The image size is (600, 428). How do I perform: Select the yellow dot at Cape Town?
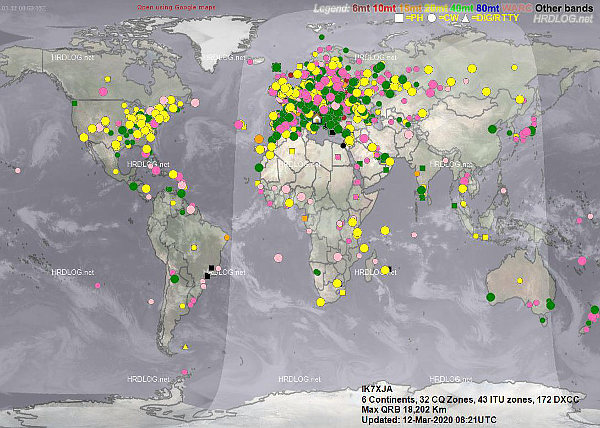click(321, 302)
